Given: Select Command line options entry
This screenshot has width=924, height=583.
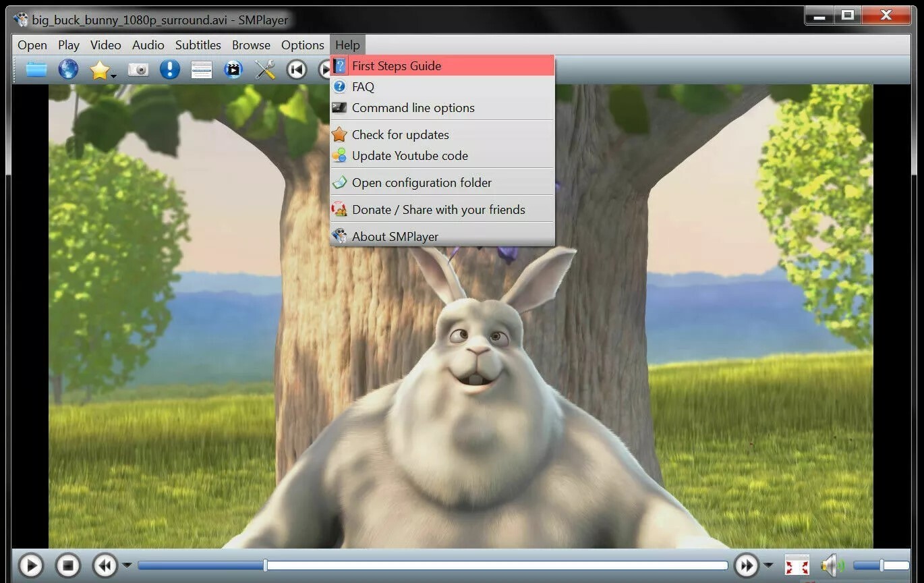Looking at the screenshot, I should (442, 107).
